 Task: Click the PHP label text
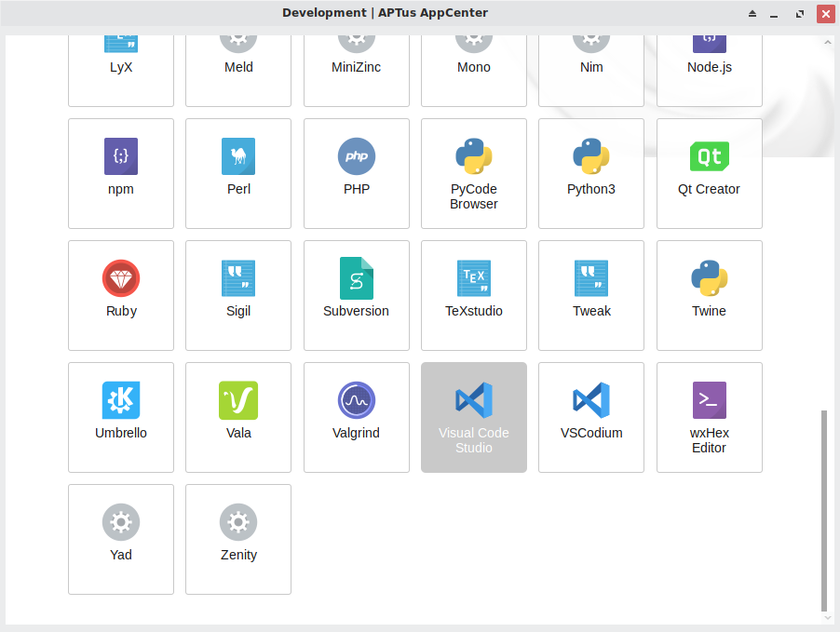coord(357,189)
